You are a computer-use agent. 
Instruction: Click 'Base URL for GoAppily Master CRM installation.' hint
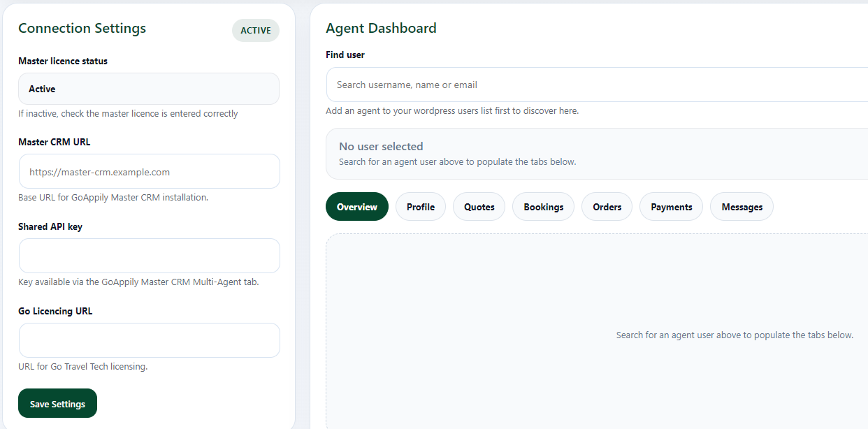pyautogui.click(x=113, y=198)
